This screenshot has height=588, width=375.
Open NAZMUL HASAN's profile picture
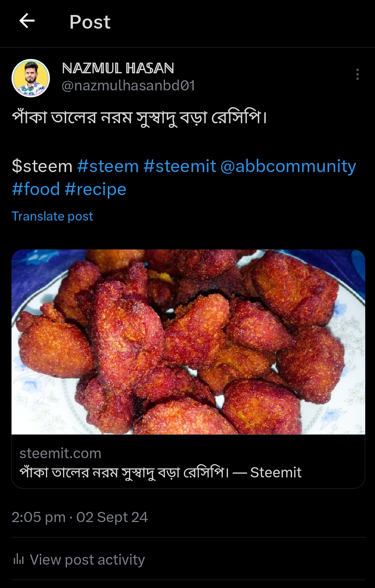click(31, 78)
